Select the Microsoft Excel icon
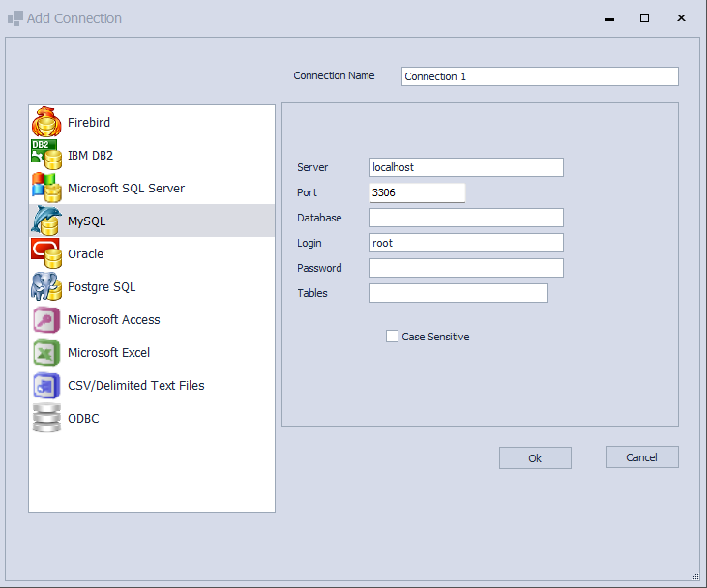The width and height of the screenshot is (707, 588). click(46, 353)
